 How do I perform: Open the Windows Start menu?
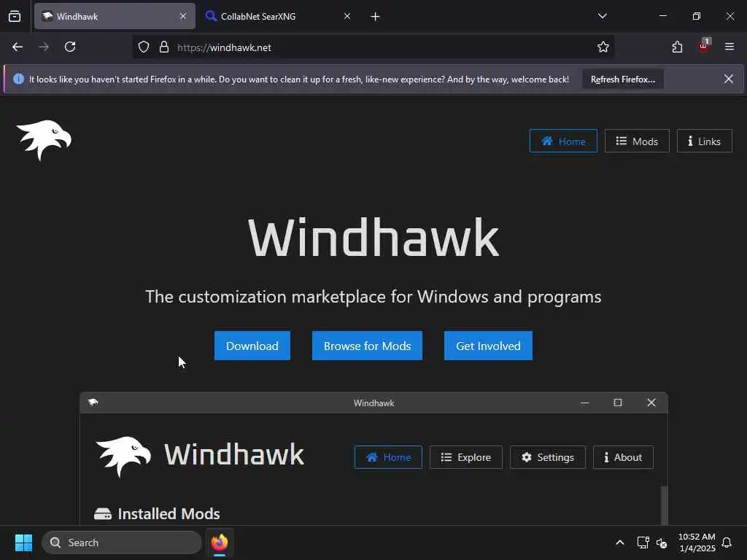[x=23, y=542]
